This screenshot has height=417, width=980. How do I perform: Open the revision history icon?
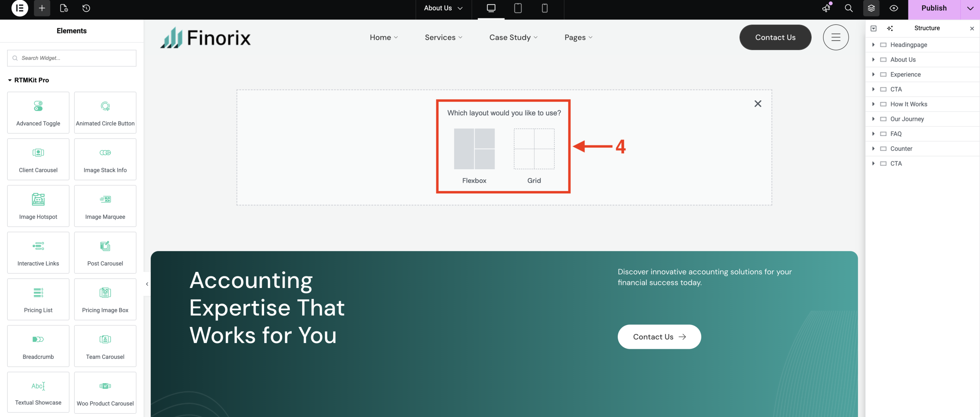(x=86, y=8)
